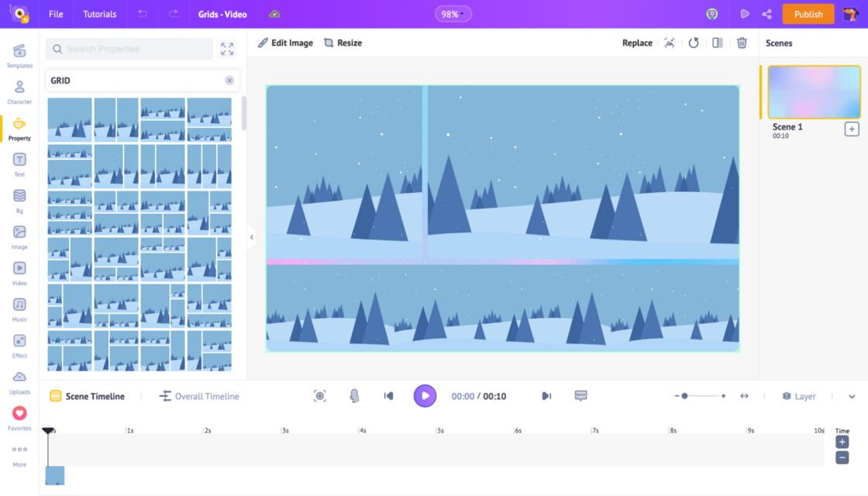Viewport: 868px width, 496px height.
Task: Collapse the properties panel with side arrow
Action: point(251,236)
